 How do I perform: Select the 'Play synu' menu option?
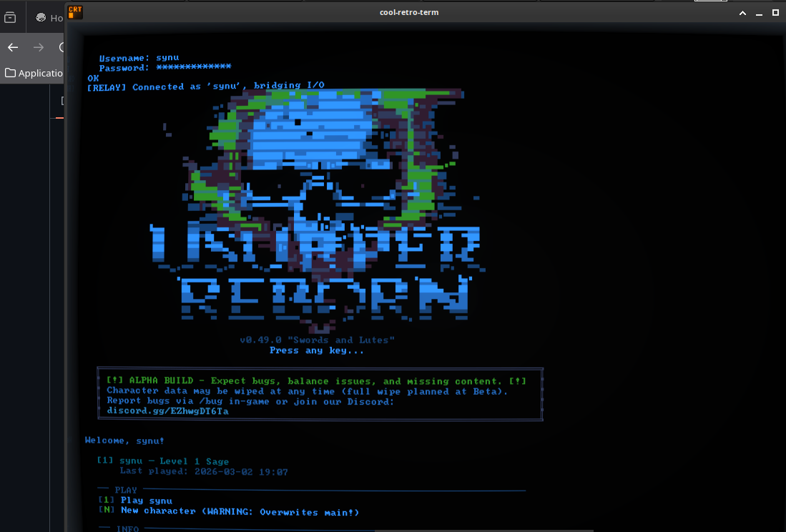(146, 501)
